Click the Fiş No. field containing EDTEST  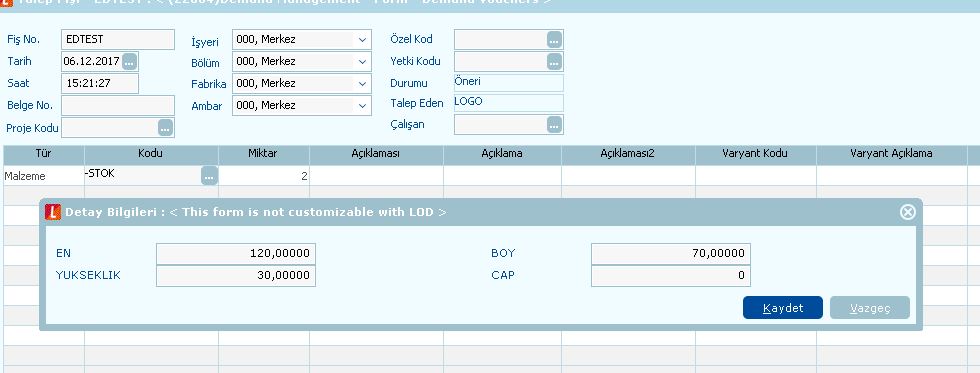[x=118, y=39]
